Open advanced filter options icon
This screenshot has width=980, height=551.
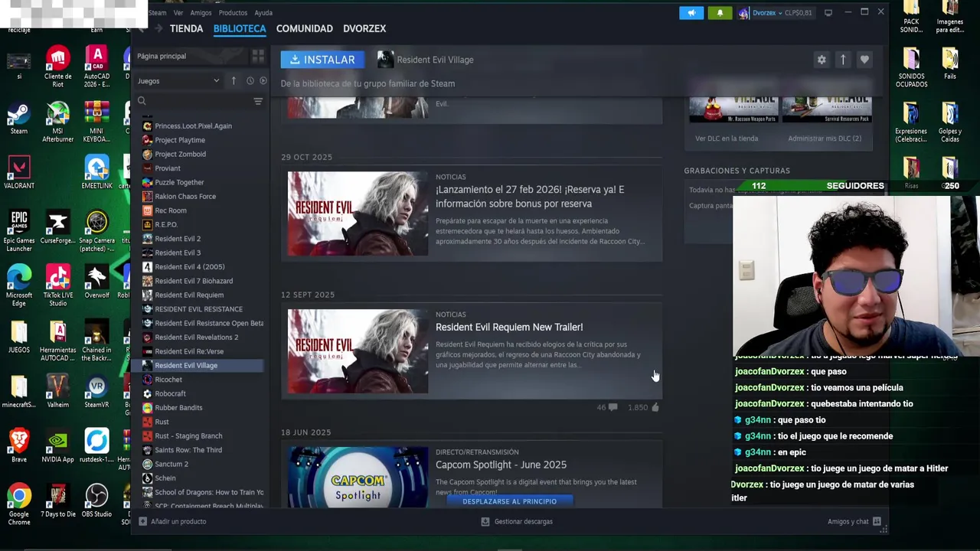click(258, 101)
